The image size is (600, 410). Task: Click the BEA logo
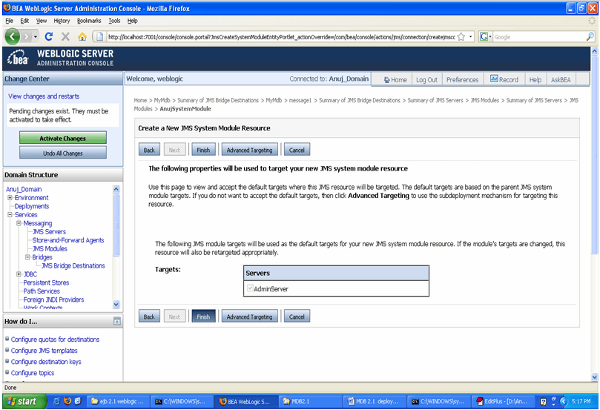pyautogui.click(x=18, y=58)
